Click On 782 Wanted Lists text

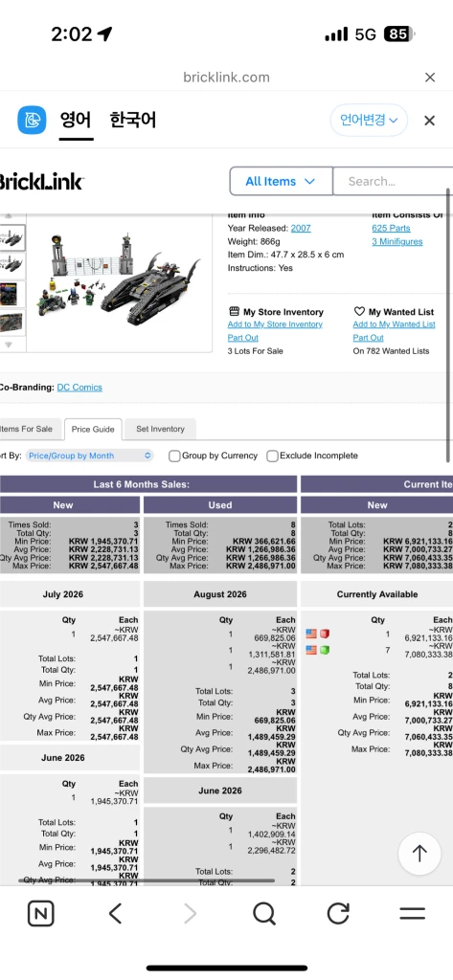pos(391,350)
